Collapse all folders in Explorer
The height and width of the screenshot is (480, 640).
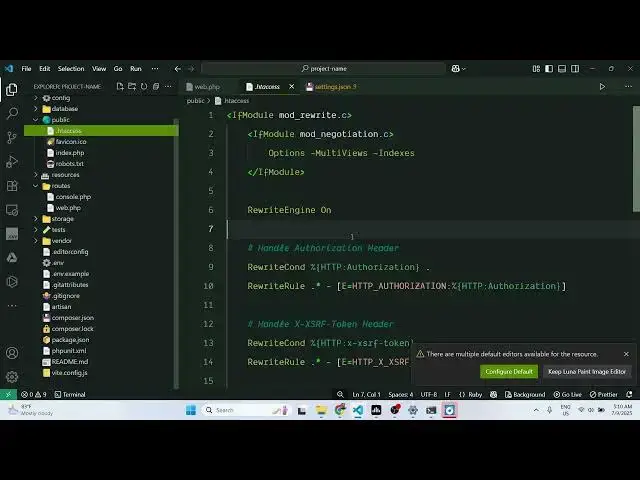point(156,87)
